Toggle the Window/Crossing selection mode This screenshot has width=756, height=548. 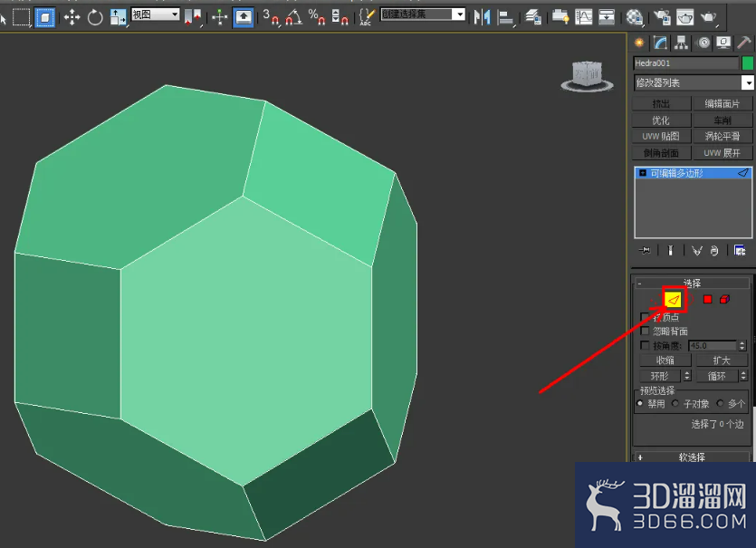[x=45, y=18]
